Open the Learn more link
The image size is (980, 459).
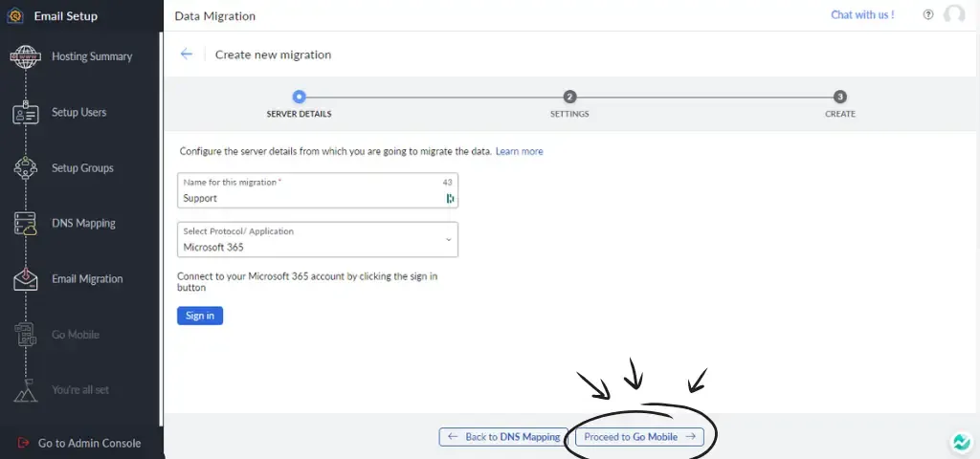pos(519,151)
